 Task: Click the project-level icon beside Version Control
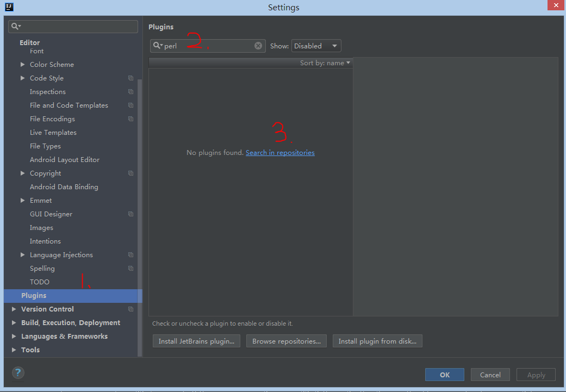click(x=130, y=309)
